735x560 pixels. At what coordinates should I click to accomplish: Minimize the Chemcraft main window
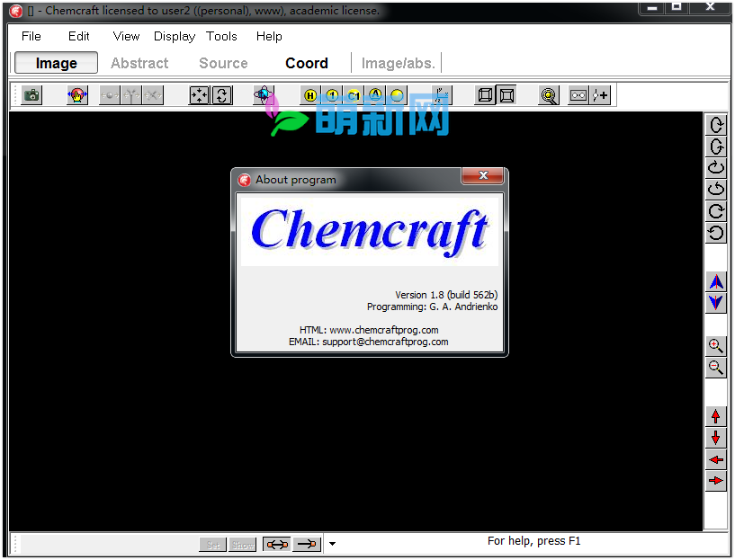pos(652,7)
